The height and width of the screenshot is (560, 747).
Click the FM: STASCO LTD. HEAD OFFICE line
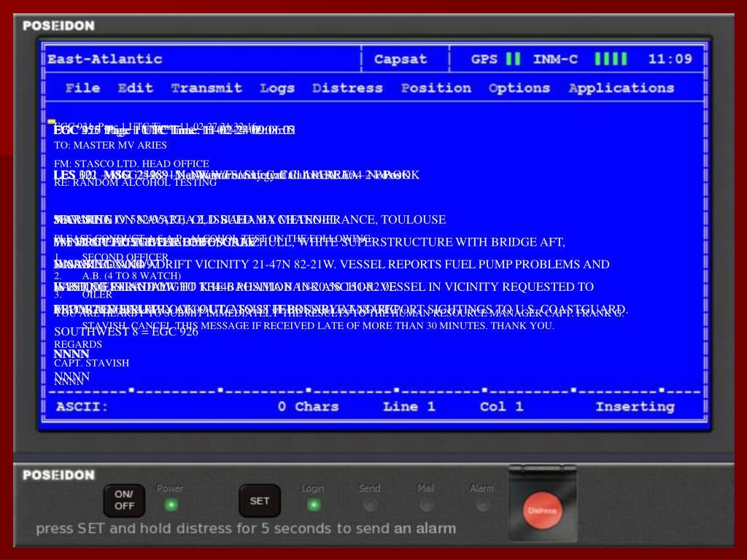coord(131,164)
